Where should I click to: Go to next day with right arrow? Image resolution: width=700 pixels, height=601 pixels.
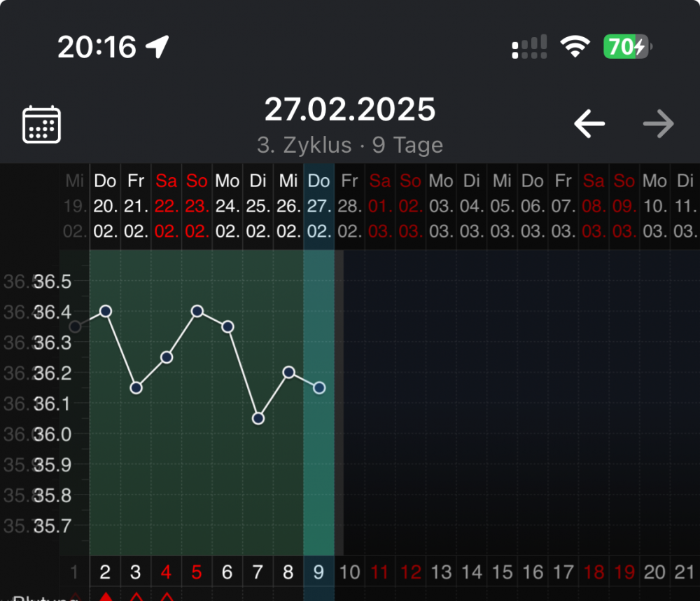click(659, 123)
